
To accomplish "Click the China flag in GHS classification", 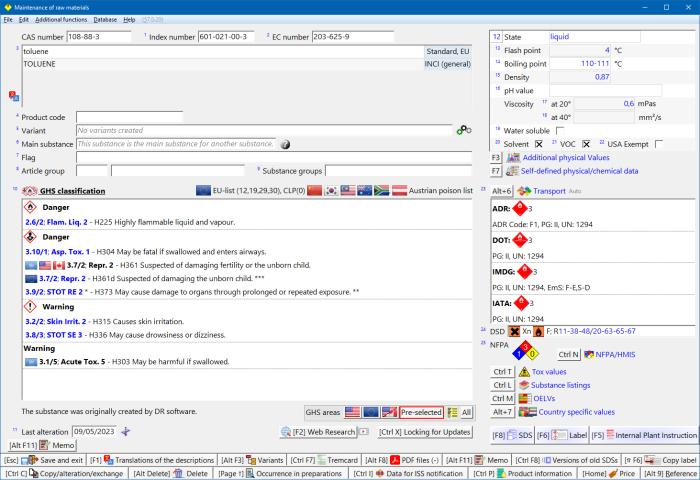I will tap(314, 190).
